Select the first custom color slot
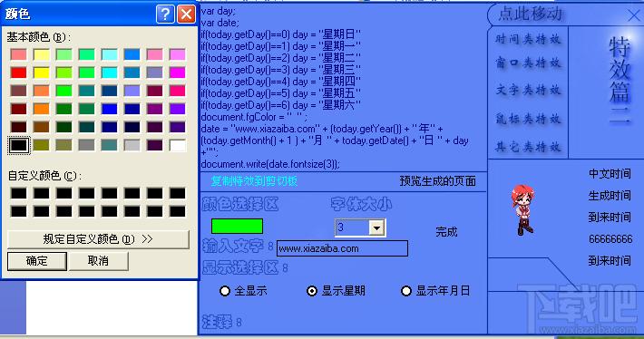Image resolution: width=644 pixels, height=339 pixels. click(19, 193)
